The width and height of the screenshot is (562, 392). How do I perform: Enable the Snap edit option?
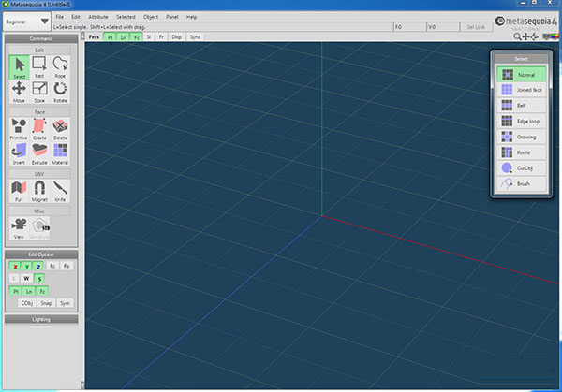(x=46, y=303)
